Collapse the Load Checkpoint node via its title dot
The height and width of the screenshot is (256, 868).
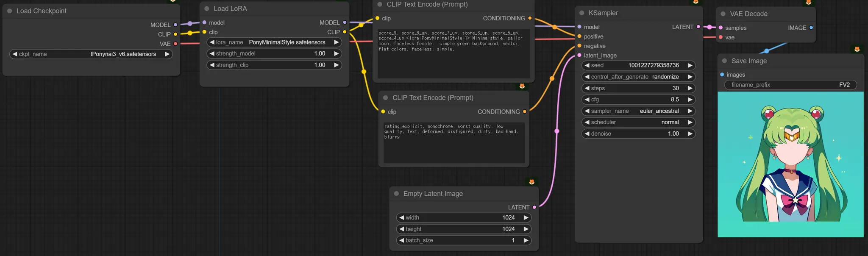click(x=9, y=11)
